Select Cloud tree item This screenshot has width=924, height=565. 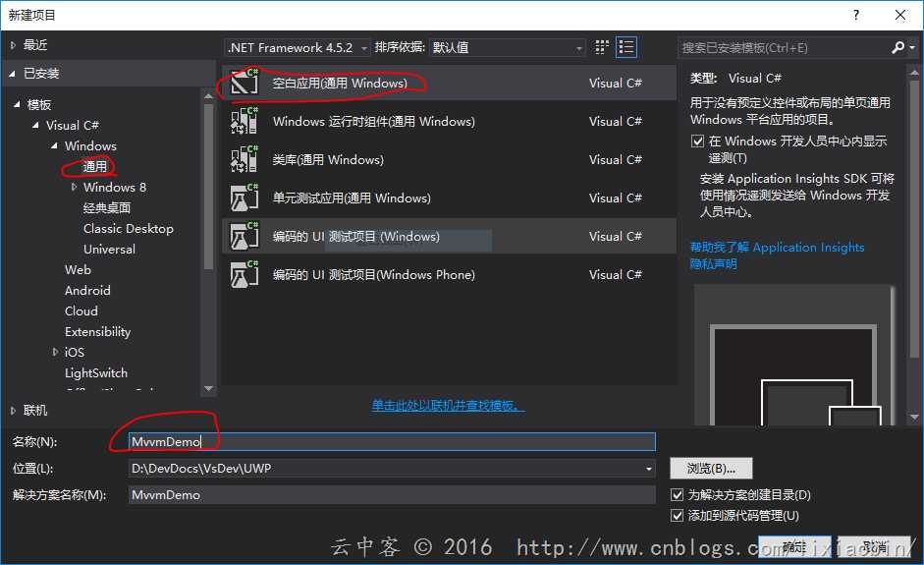[82, 311]
